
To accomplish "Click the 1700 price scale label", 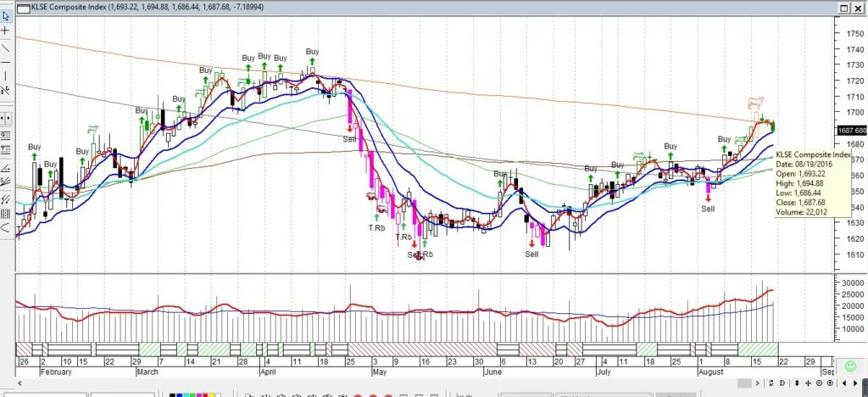I will click(854, 112).
